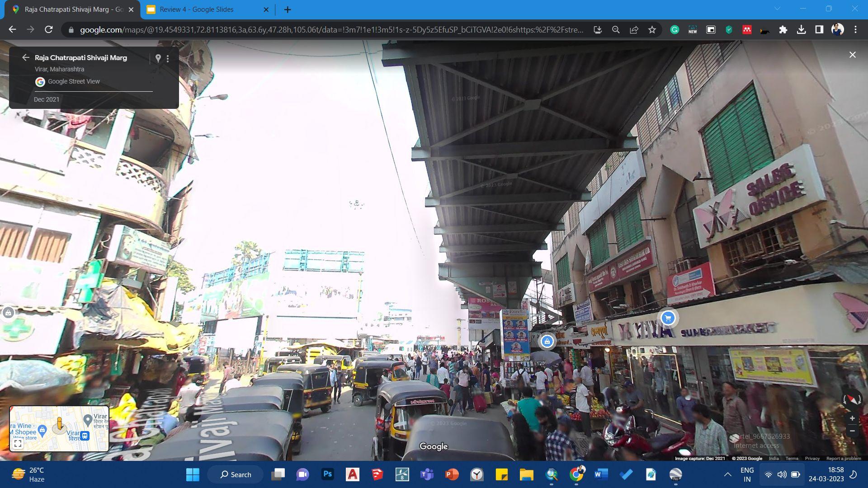Zoom in with the plus button
Viewport: 868px width, 488px height.
pyautogui.click(x=852, y=418)
